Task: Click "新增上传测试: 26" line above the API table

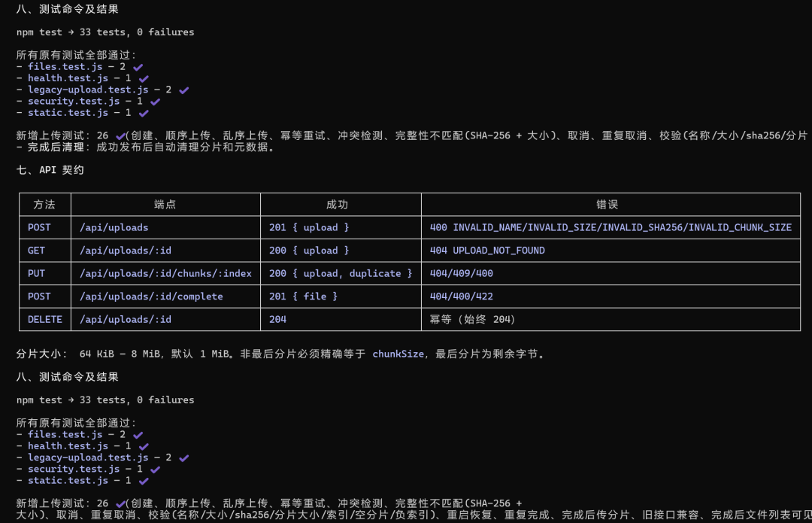Action: pyautogui.click(x=412, y=135)
